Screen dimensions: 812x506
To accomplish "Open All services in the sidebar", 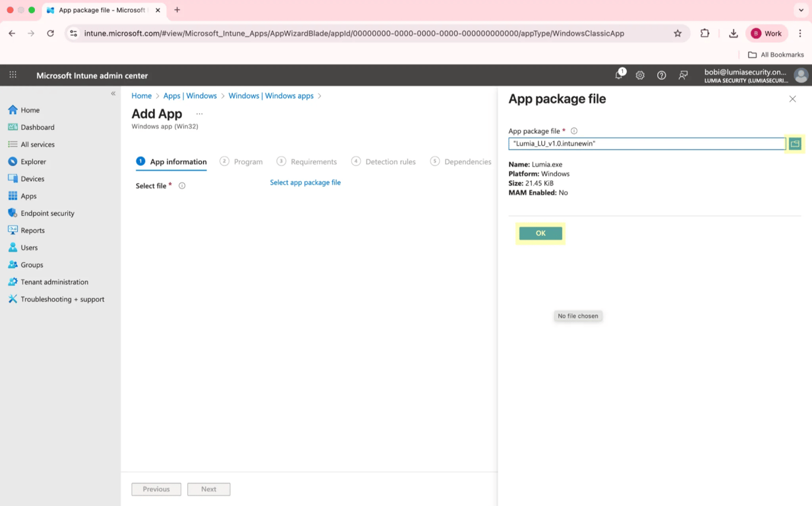I will click(x=38, y=144).
